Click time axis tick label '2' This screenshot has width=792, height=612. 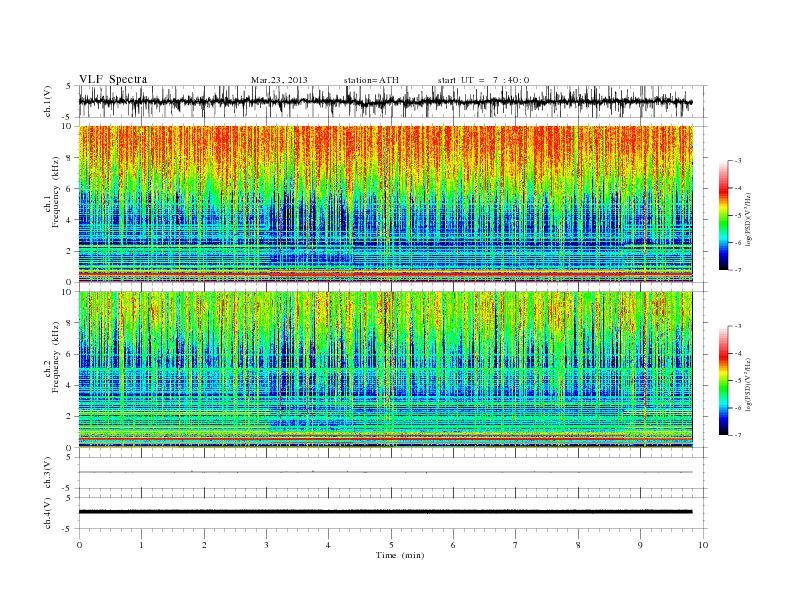pos(204,545)
